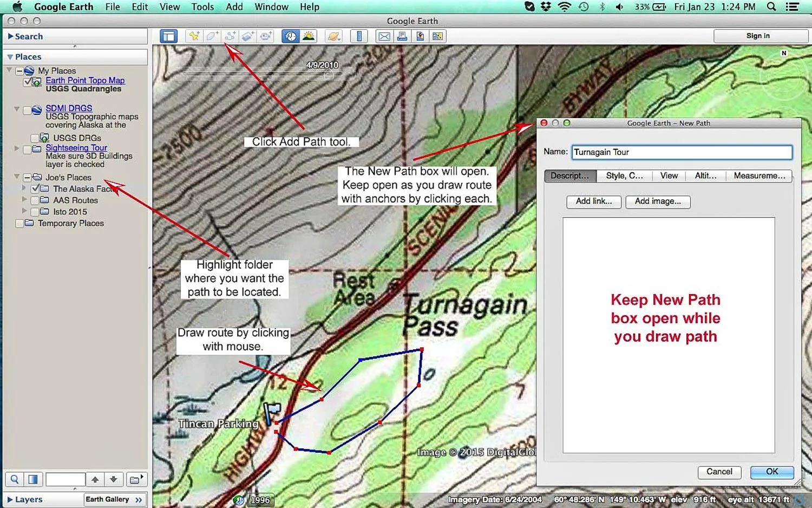Viewport: 812px width, 508px height.
Task: Check the Temporary Places checkbox
Action: 19,223
